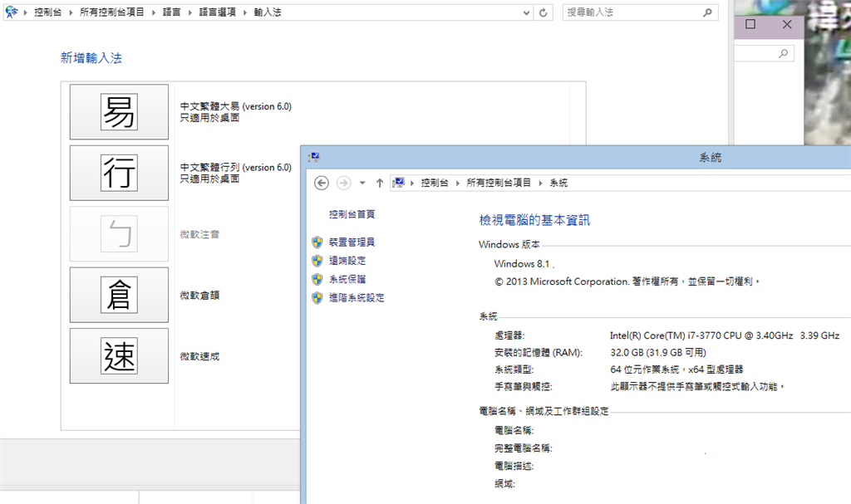The image size is (851, 504).
Task: Expand the arrow after 語言選項 in breadcrumb
Action: click(x=245, y=12)
